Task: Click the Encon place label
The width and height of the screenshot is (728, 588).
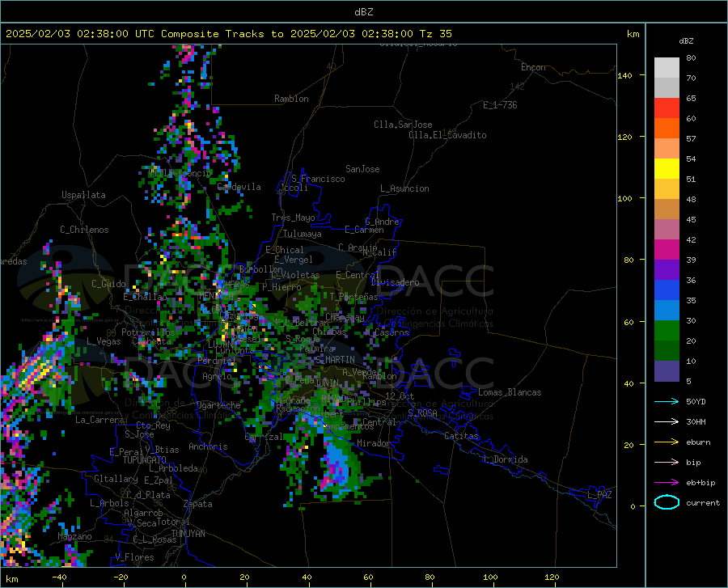Action: (x=533, y=67)
